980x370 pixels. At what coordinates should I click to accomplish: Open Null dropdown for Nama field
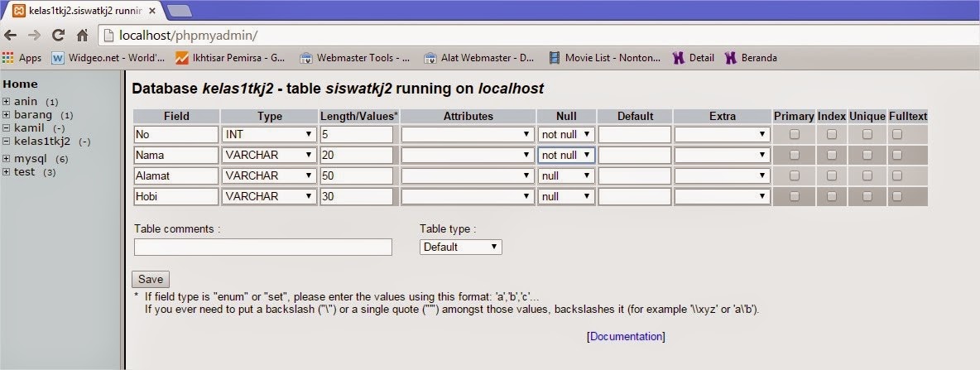pyautogui.click(x=566, y=155)
